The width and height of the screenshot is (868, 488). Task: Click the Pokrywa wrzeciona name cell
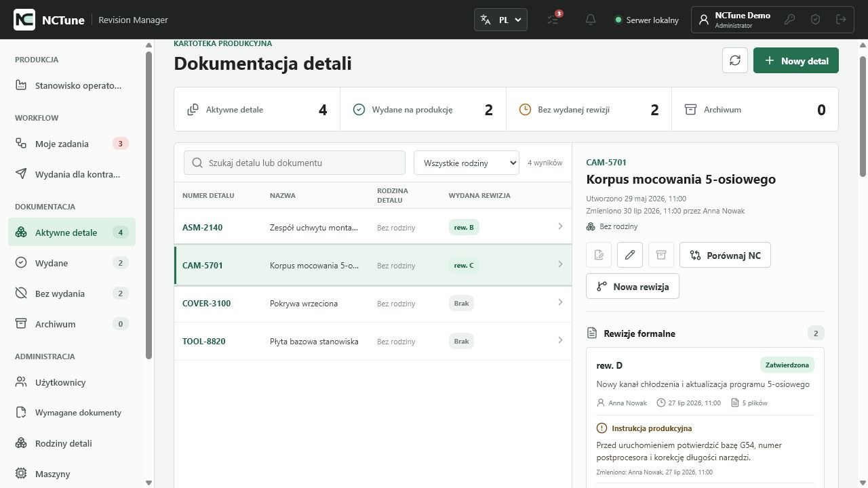click(x=304, y=303)
